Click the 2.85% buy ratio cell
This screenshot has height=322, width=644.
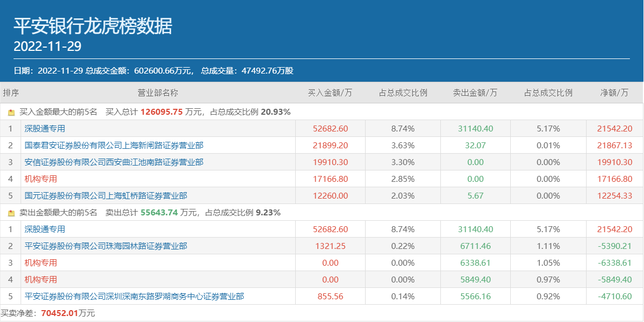403,179
